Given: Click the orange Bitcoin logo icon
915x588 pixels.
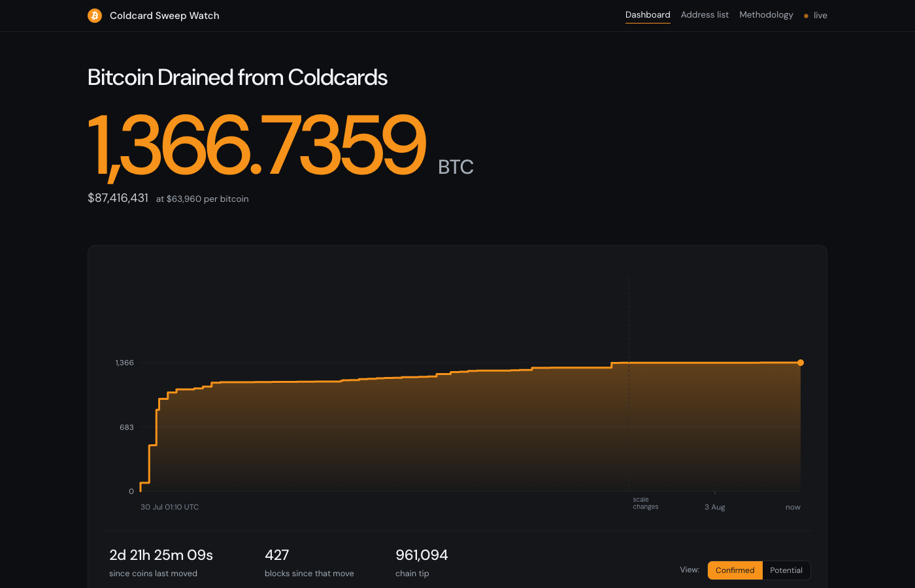Looking at the screenshot, I should point(95,16).
